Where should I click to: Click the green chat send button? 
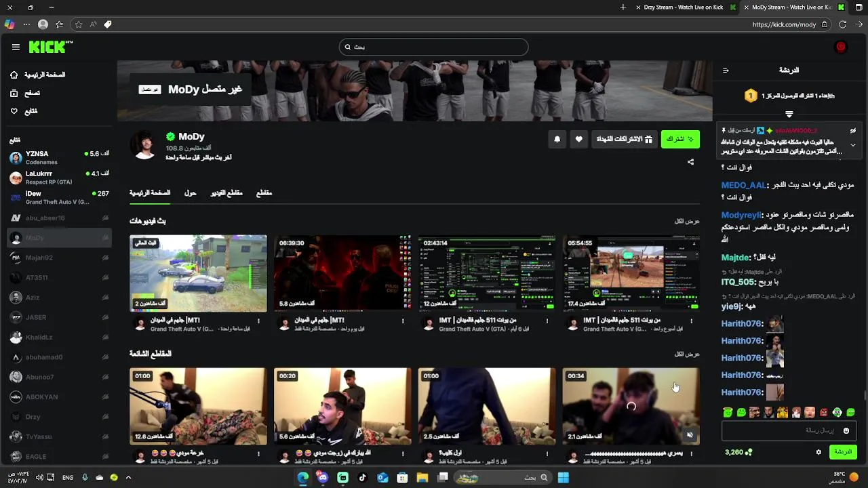[843, 452]
